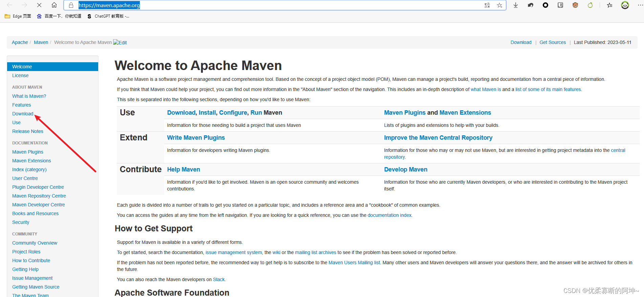Image resolution: width=644 pixels, height=297 pixels.
Task: Open Maven Repository Centre link
Action: (39, 196)
